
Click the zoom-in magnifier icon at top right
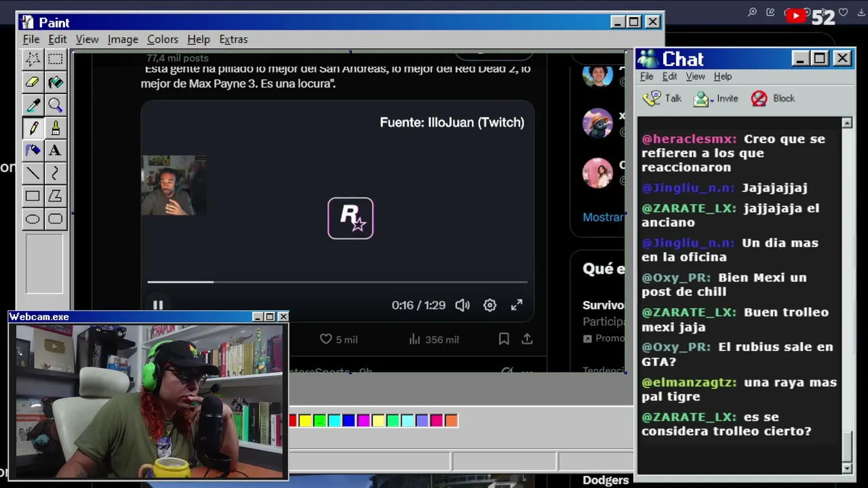[752, 12]
